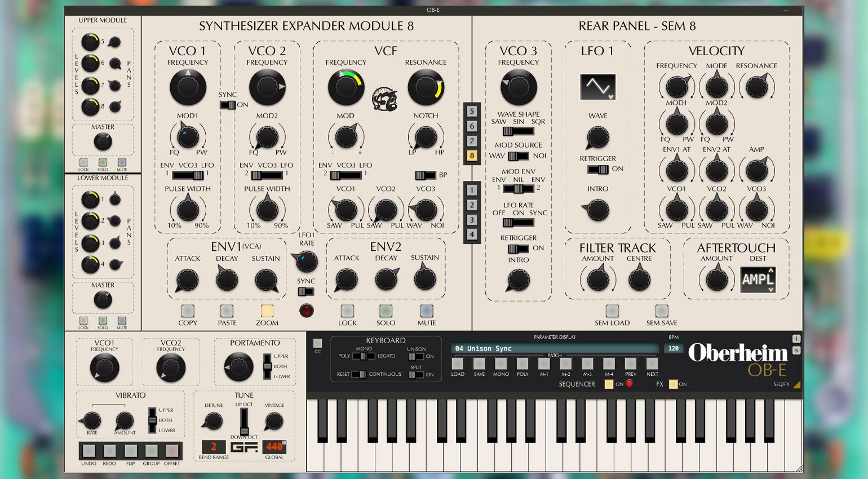Click the ENV2 SUSTAIN knob
The width and height of the screenshot is (868, 479).
tap(425, 279)
